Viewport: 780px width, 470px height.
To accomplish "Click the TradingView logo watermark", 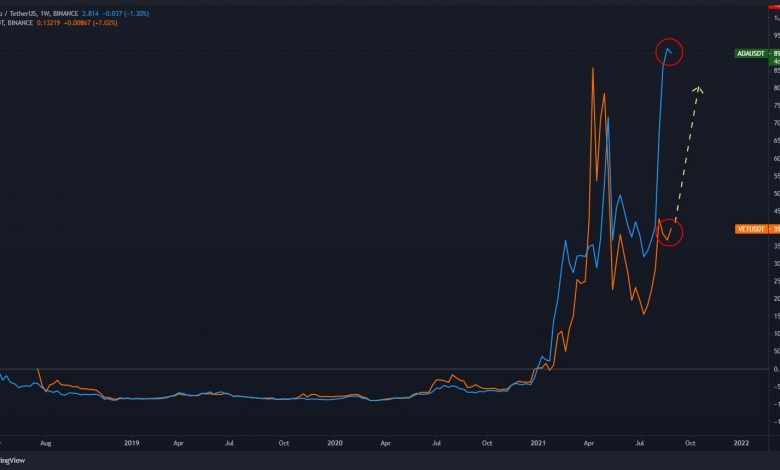I will (x=12, y=462).
